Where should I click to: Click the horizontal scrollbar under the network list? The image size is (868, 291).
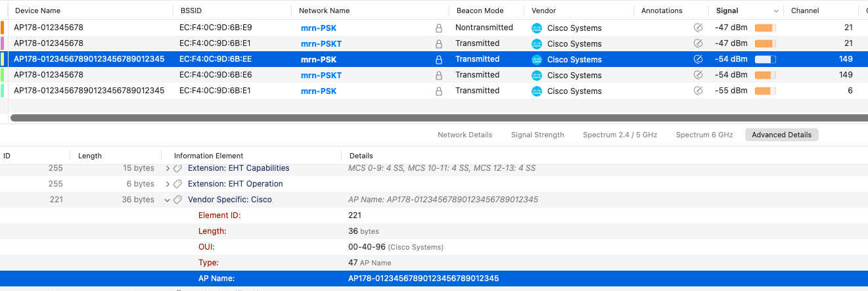click(x=434, y=118)
